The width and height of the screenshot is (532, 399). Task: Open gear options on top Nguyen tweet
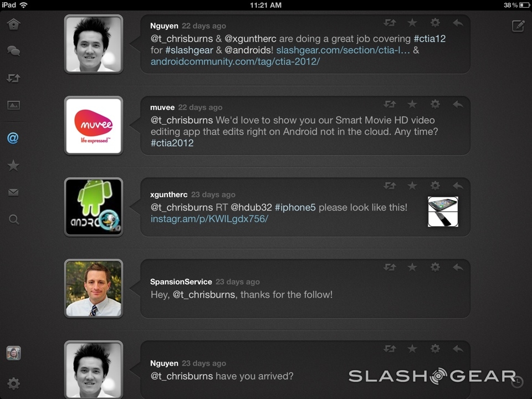pos(435,23)
